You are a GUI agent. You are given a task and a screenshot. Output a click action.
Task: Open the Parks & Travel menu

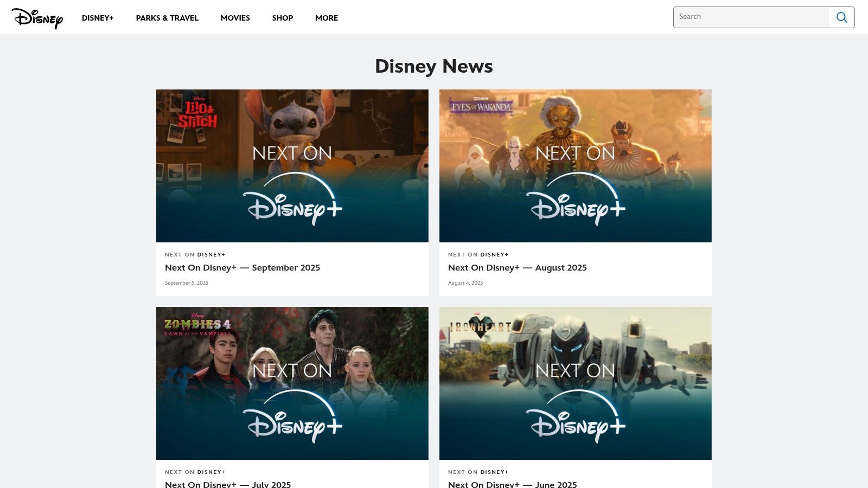(167, 18)
